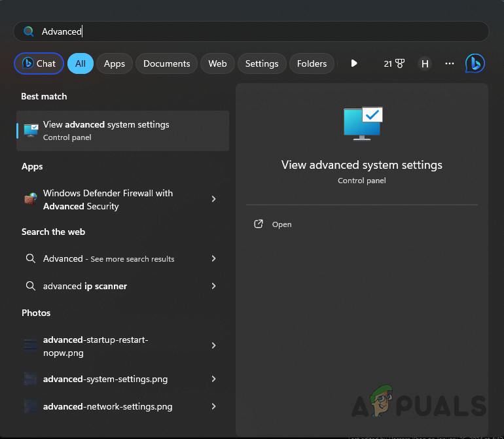Open advanced-startup-restart-nopw.png photo
504x439 pixels.
tap(123, 346)
